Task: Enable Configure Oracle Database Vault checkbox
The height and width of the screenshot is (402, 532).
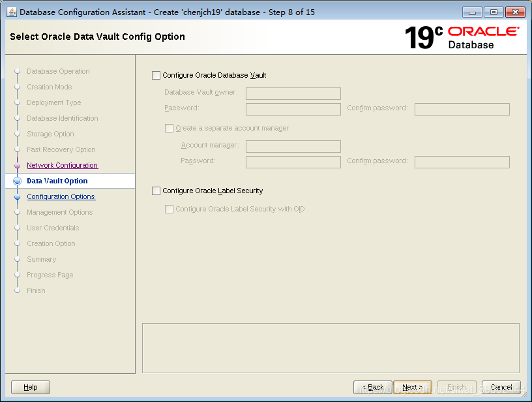Action: (x=156, y=76)
